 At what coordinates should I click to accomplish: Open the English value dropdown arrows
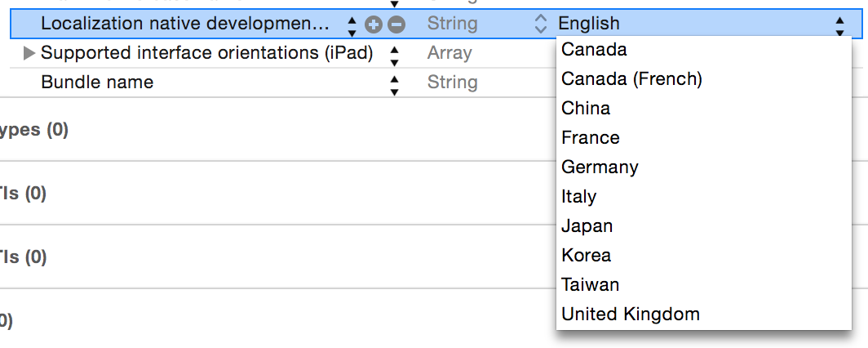839,25
